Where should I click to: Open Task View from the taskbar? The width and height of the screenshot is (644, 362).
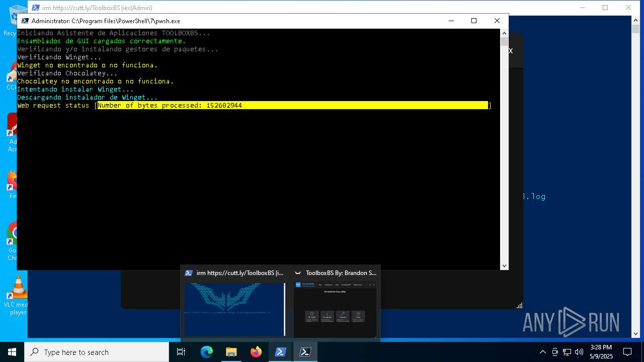click(x=181, y=352)
